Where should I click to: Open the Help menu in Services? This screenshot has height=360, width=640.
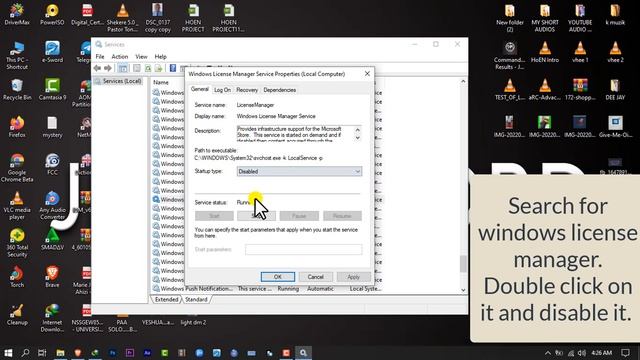160,57
